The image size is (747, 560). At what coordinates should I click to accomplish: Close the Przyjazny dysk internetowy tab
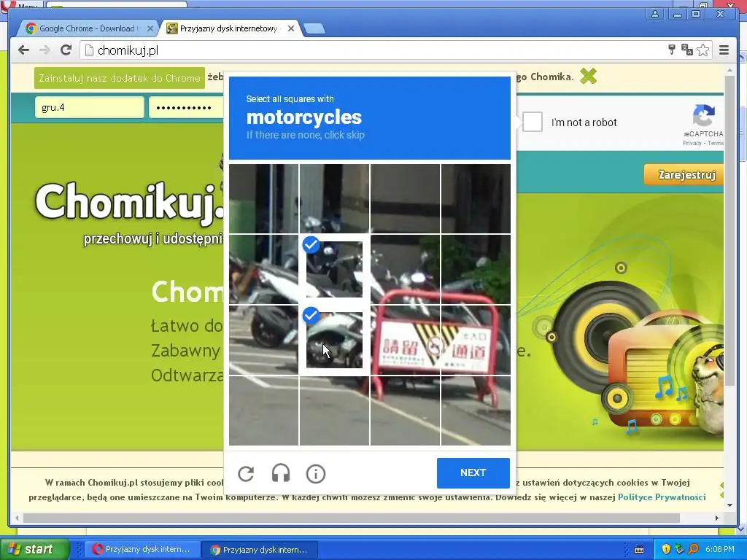click(291, 28)
